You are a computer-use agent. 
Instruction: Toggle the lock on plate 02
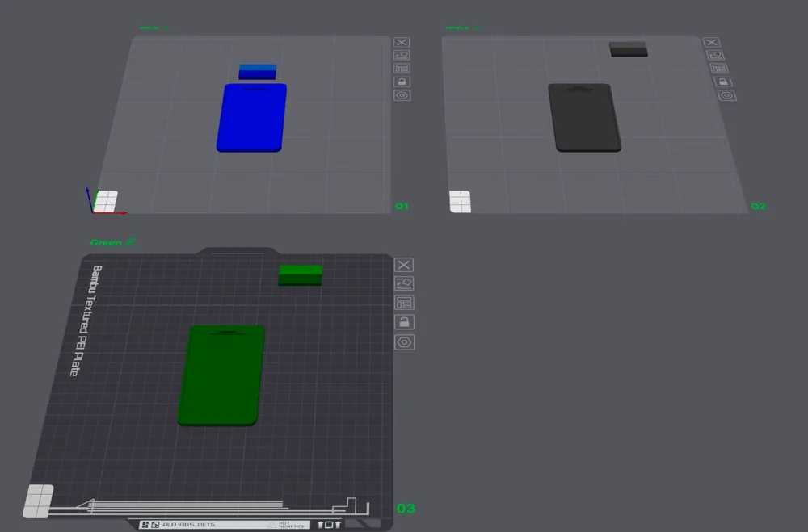[722, 82]
